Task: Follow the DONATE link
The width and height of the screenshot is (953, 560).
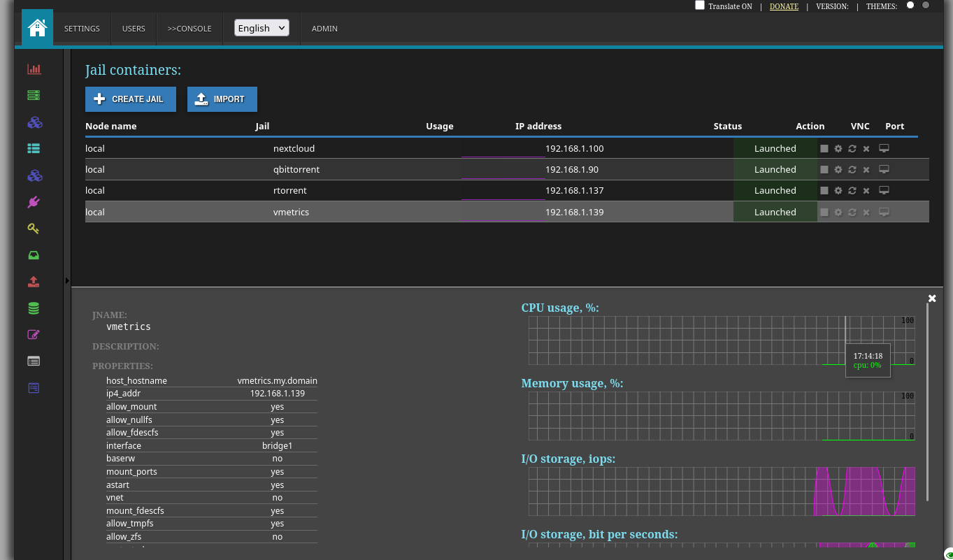Action: 784,6
